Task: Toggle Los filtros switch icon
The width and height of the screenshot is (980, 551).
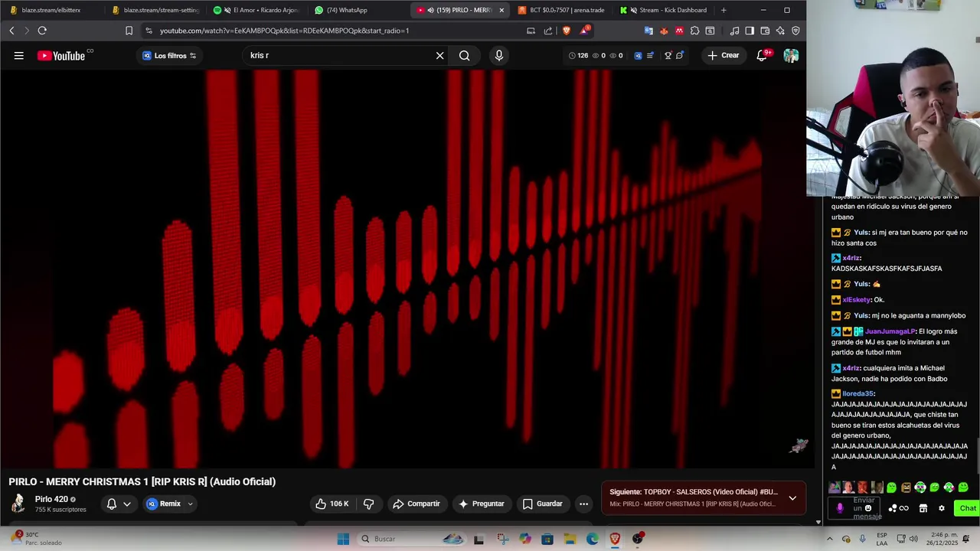Action: (193, 55)
